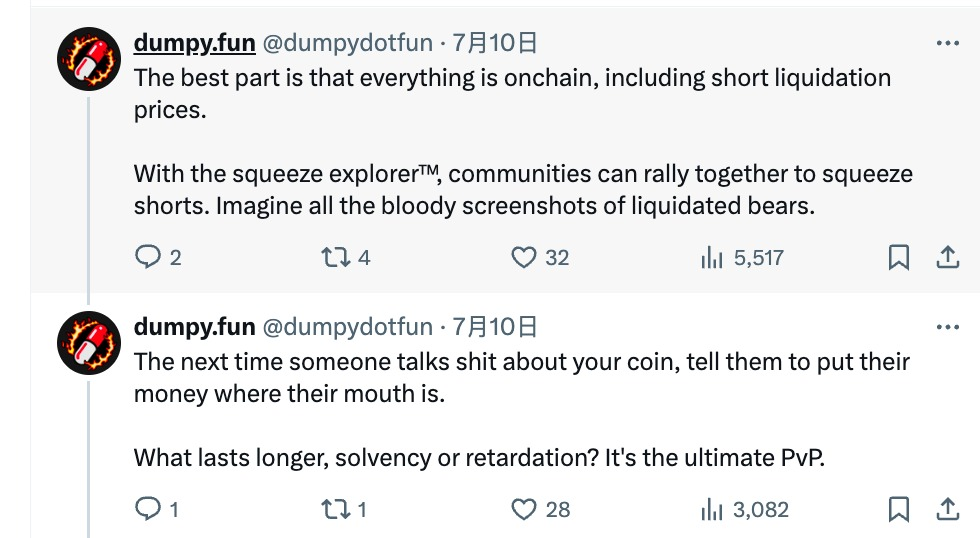
Task: Retweet the squeeze explorer tweet
Action: point(332,258)
